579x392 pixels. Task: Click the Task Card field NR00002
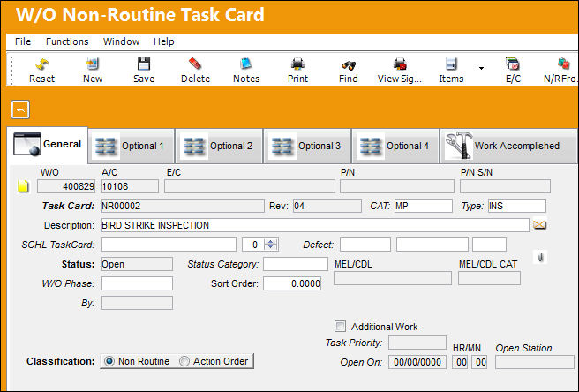[183, 206]
